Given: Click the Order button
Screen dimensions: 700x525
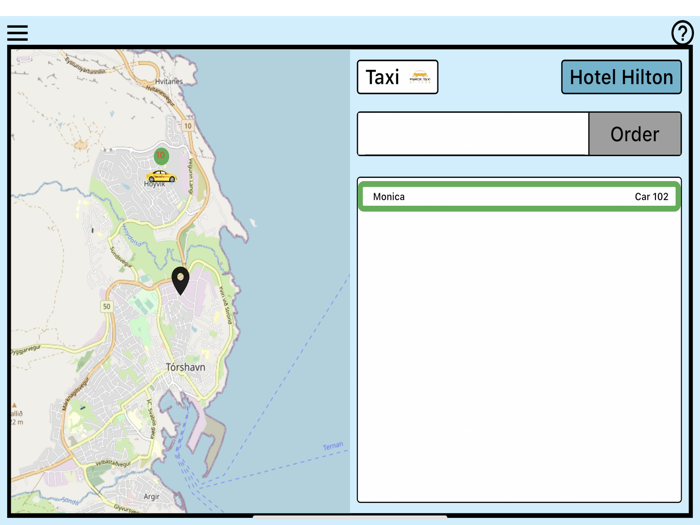Looking at the screenshot, I should (635, 134).
